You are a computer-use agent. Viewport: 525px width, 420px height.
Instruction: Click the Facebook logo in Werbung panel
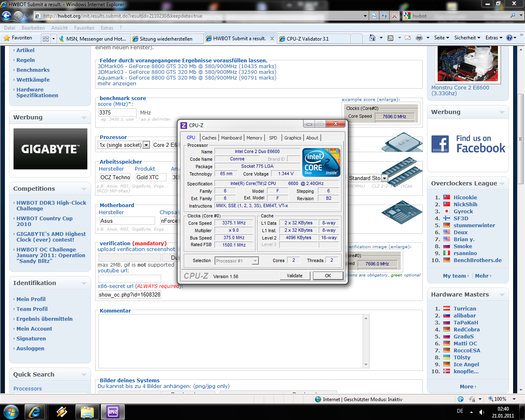pyautogui.click(x=440, y=144)
